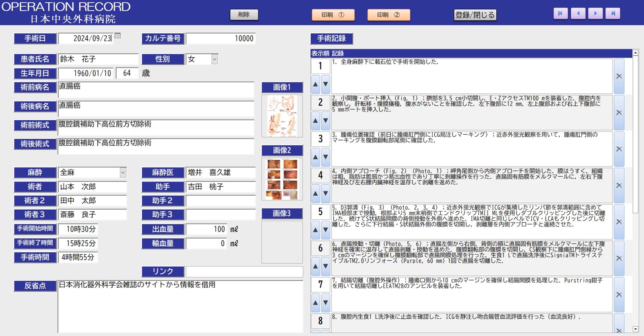This screenshot has height=336, width=644.
Task: Click the 術前病名 field 直腸癌
Action: 156,90
